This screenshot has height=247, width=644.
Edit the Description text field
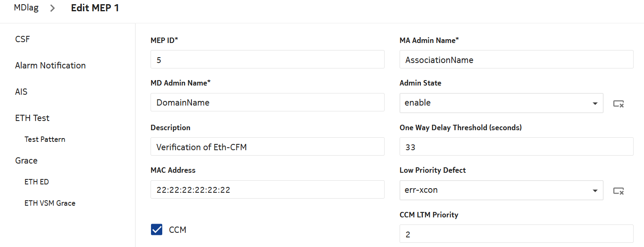267,147
